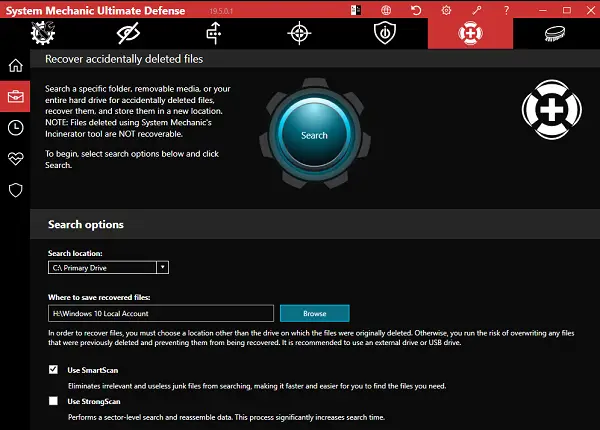Click the large life preserver icon
This screenshot has height=430, width=600.
tap(551, 110)
